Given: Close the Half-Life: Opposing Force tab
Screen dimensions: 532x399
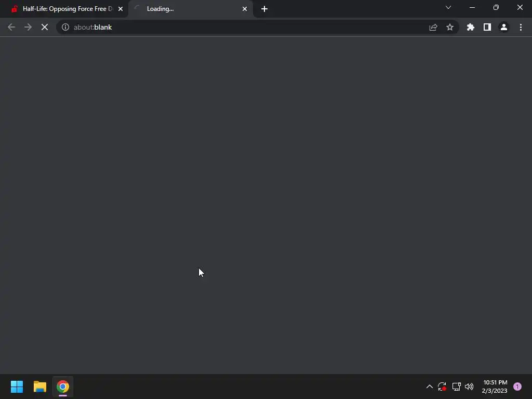Looking at the screenshot, I should (121, 9).
